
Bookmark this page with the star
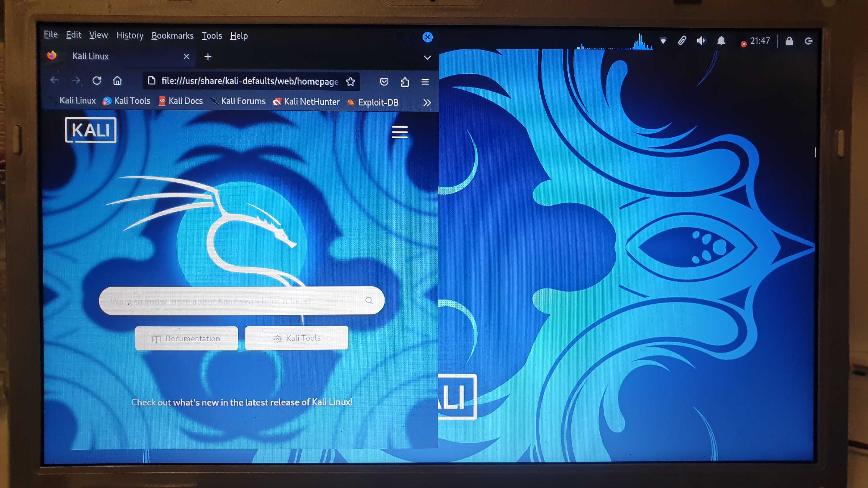tap(350, 82)
